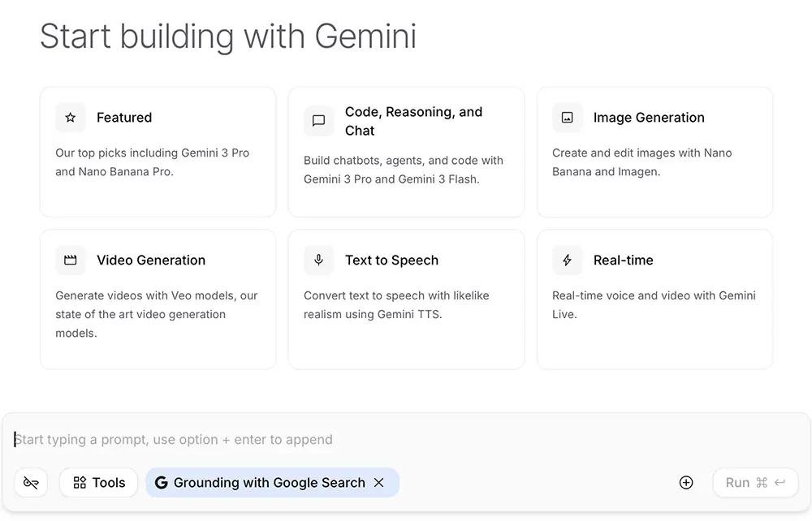Open the Text to Speech card
Viewport: 812px width, 521px height.
tap(406, 296)
